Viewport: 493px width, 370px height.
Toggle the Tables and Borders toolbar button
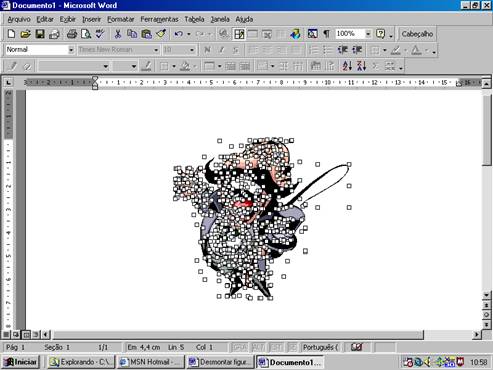tap(239, 34)
